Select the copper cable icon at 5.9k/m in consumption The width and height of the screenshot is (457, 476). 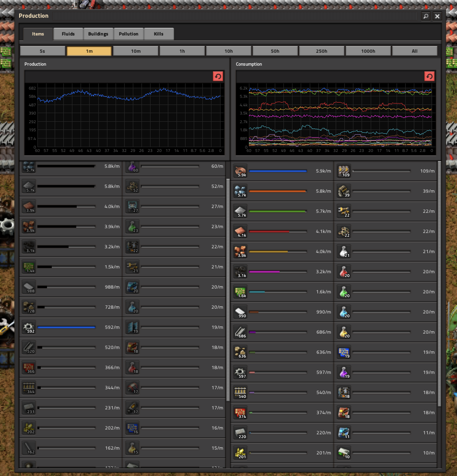click(x=240, y=171)
